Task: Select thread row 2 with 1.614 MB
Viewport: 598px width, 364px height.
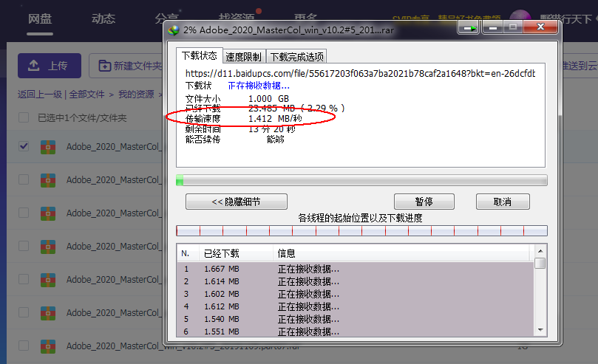Action: pyautogui.click(x=355, y=281)
